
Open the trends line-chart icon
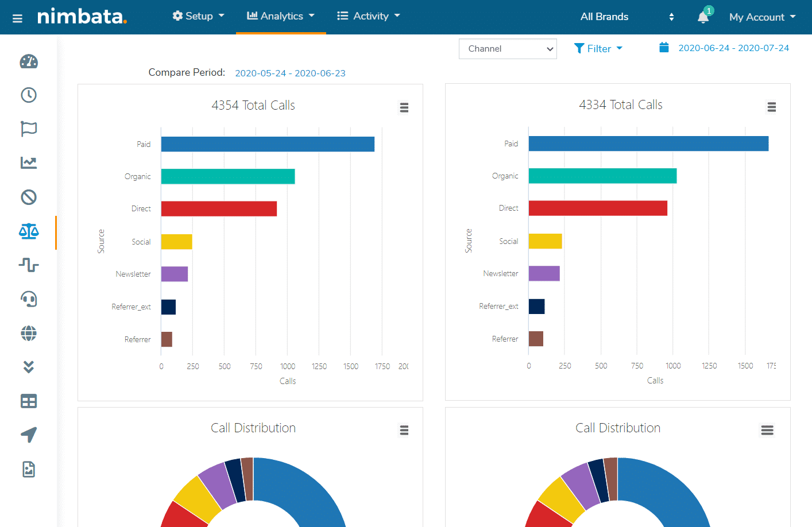pos(29,162)
